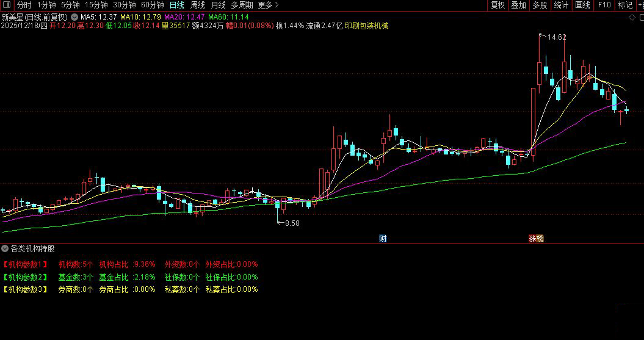644x340 pixels.
Task: Click the MA20: 12.47 indicator label
Action: click(x=185, y=17)
